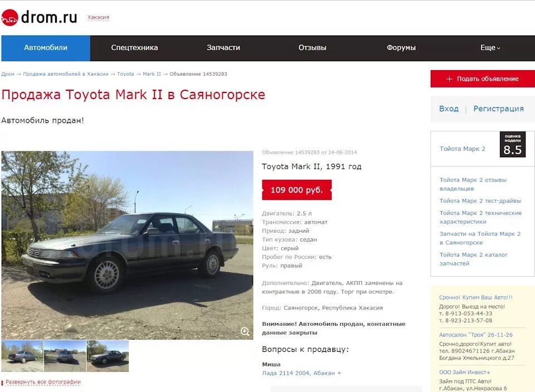Click the plus icon in Подать объявление
This screenshot has height=392, width=535.
[449, 79]
